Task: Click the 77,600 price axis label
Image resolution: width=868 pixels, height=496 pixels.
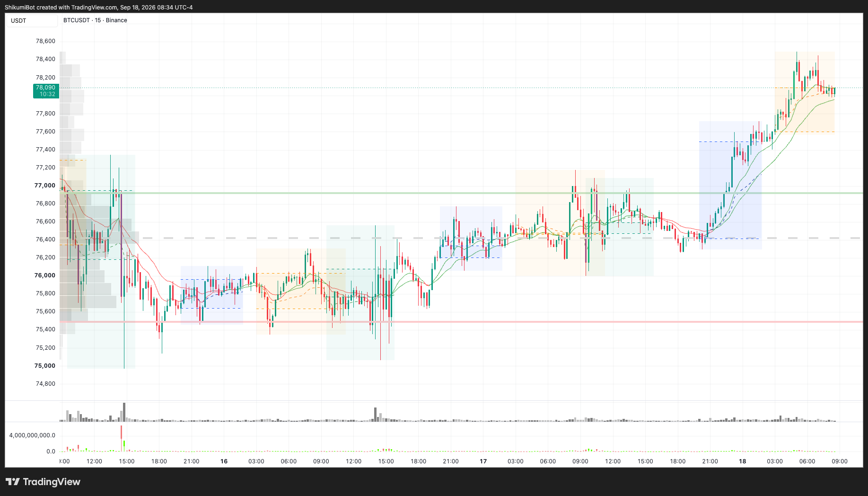Action: tap(45, 132)
